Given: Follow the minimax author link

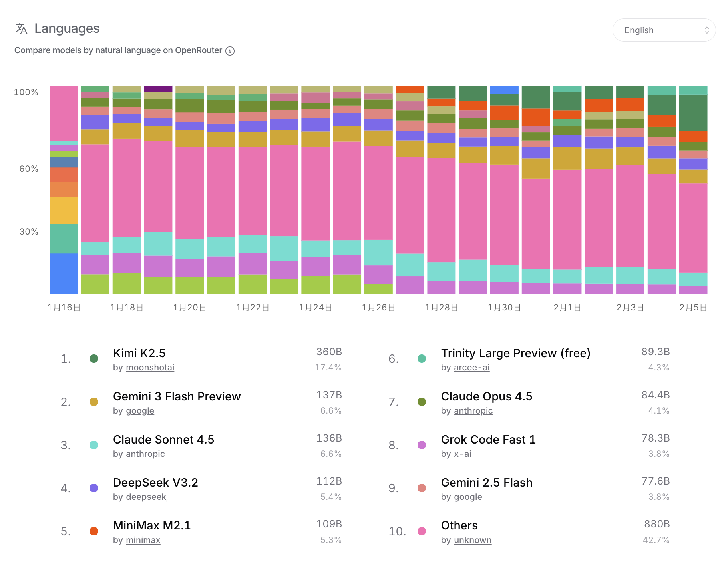Looking at the screenshot, I should coord(143,540).
